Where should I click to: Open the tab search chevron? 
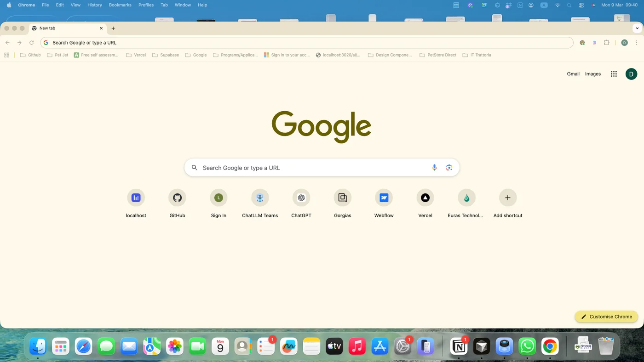(x=637, y=28)
